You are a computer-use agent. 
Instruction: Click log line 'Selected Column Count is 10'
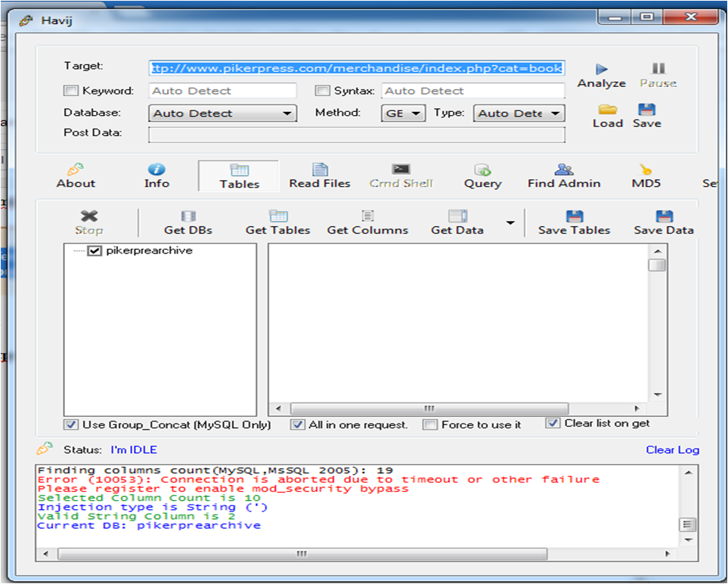coord(149,498)
